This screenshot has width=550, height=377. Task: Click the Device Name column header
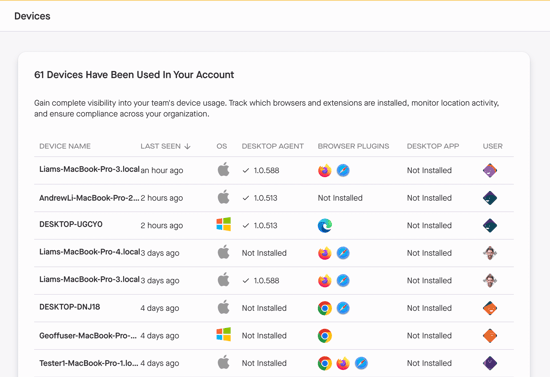coord(65,146)
